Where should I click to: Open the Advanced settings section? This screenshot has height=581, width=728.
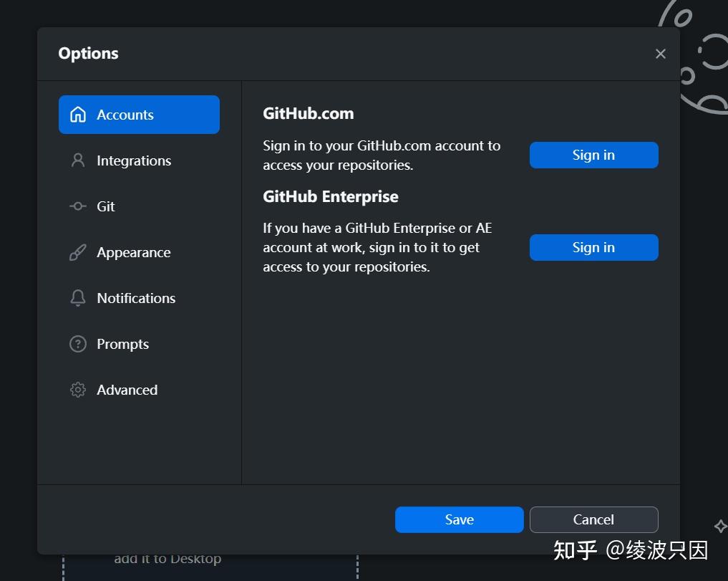[x=127, y=389]
